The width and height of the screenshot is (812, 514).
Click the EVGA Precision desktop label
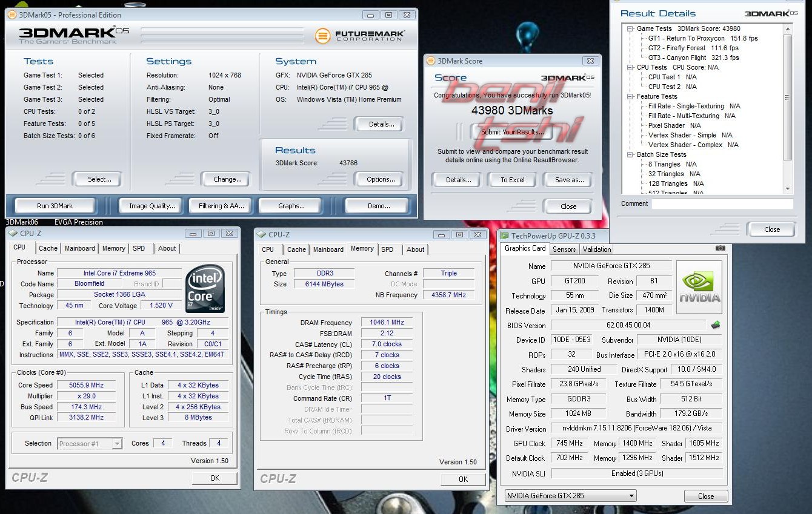tap(79, 222)
